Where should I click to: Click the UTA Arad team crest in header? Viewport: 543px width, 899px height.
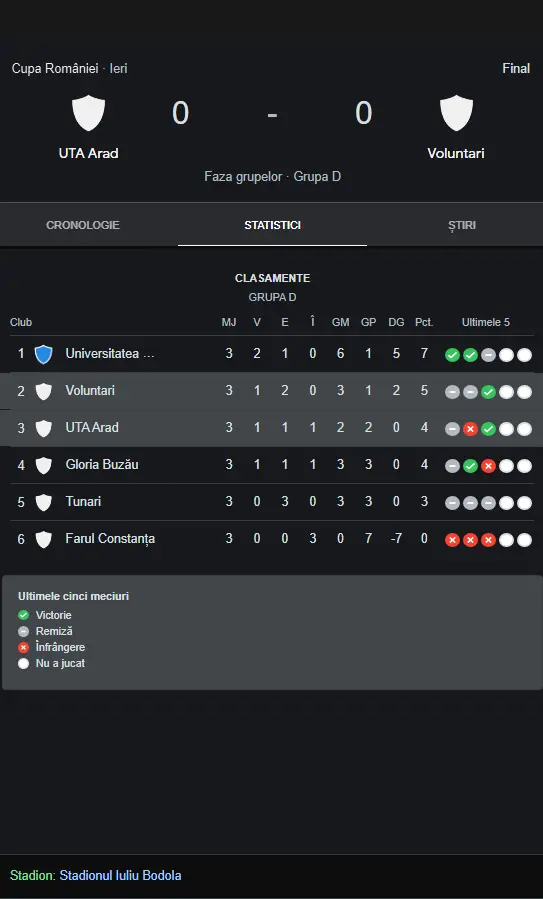pos(88,113)
